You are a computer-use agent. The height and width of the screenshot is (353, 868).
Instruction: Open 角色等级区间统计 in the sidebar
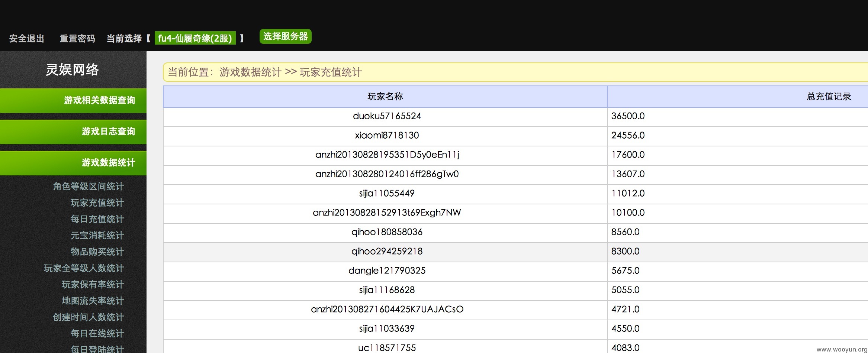(88, 186)
